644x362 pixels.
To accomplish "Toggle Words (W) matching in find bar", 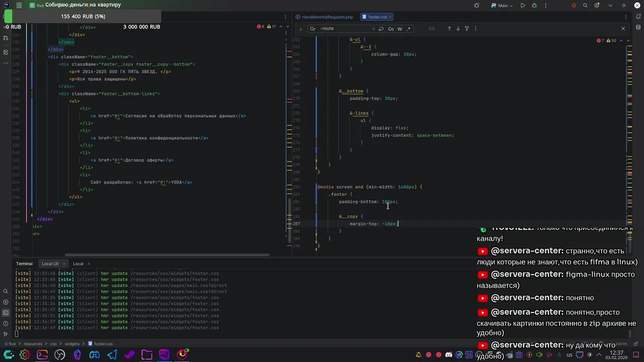I will tap(400, 29).
